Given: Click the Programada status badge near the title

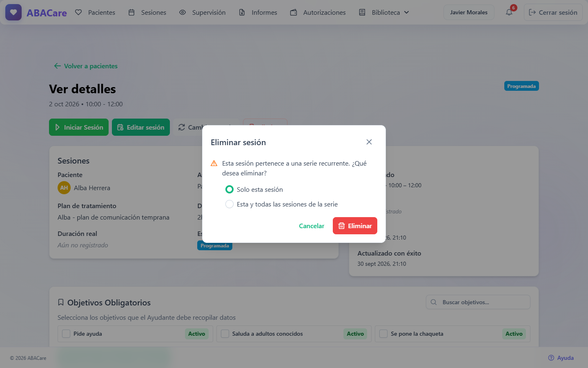Looking at the screenshot, I should click(521, 86).
